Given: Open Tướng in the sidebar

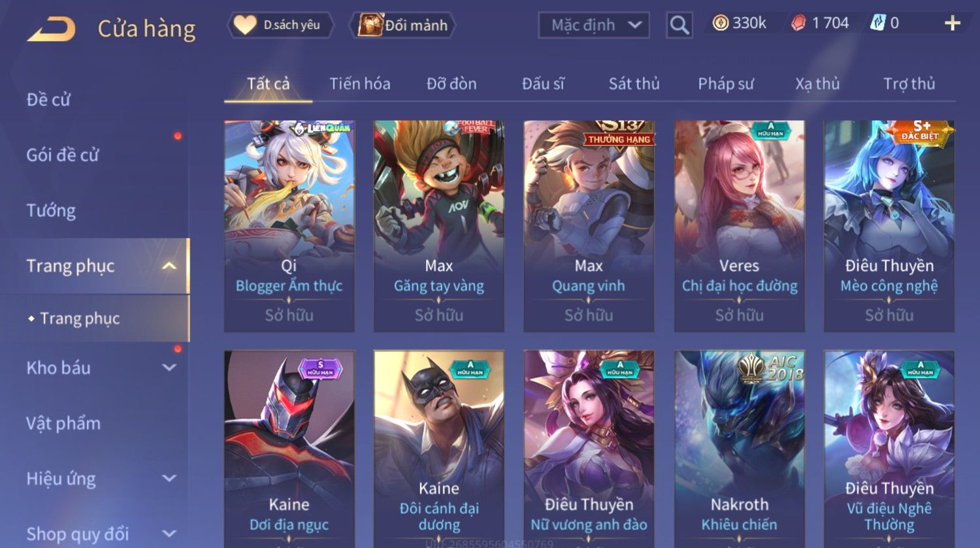Looking at the screenshot, I should pos(51,210).
